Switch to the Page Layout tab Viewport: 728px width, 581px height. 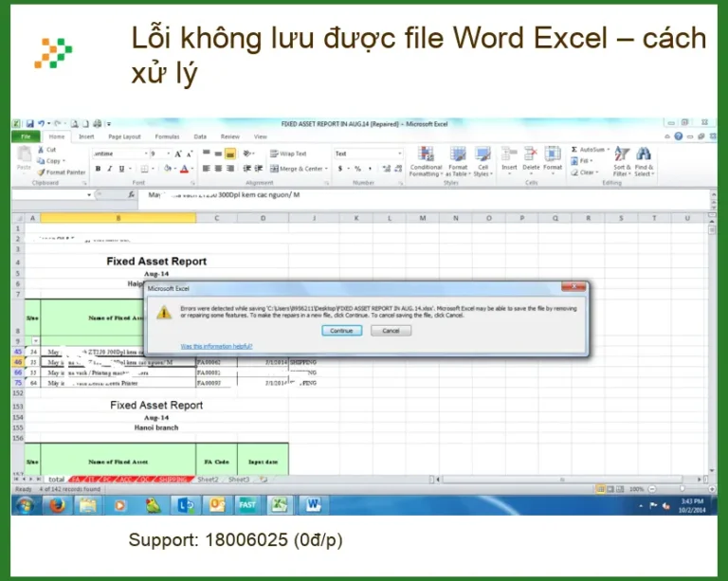pyautogui.click(x=124, y=136)
